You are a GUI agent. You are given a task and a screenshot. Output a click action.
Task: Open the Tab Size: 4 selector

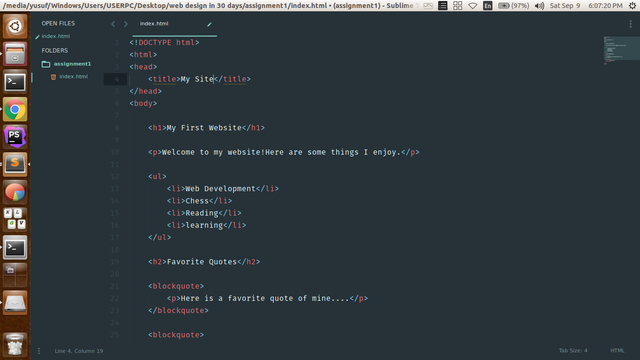(x=573, y=351)
